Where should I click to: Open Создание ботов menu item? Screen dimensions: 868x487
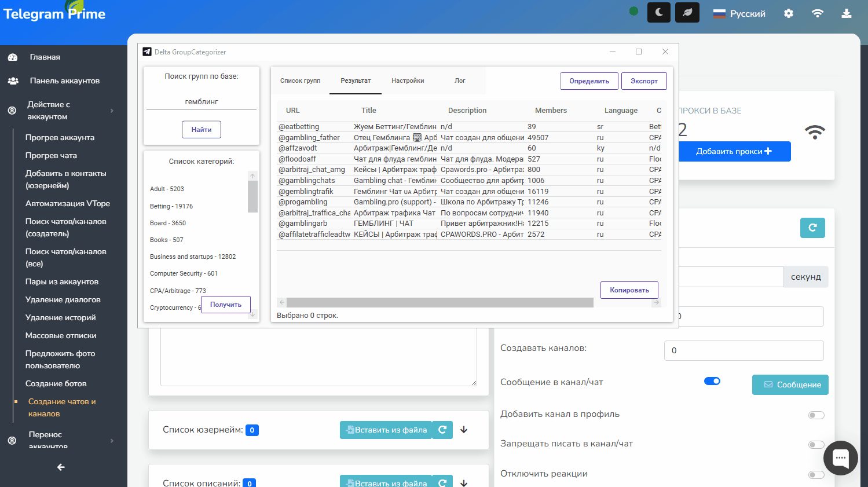(x=56, y=383)
